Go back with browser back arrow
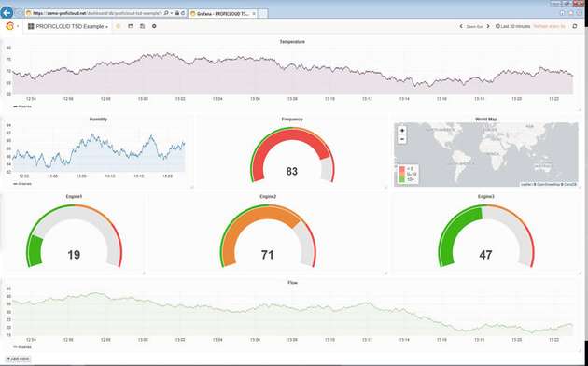 7,13
